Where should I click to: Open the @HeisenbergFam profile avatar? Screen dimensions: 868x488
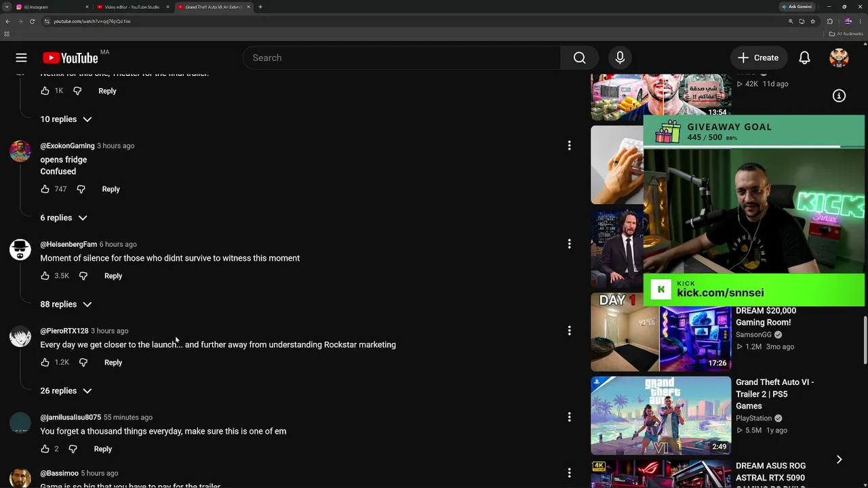coord(20,249)
